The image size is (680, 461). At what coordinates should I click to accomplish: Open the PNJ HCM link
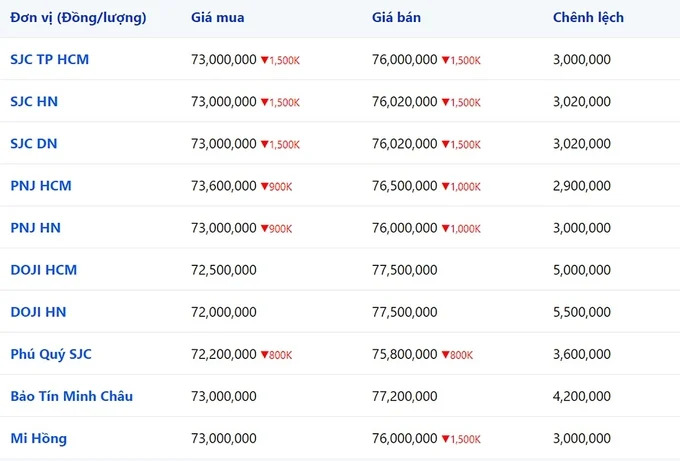(x=41, y=186)
